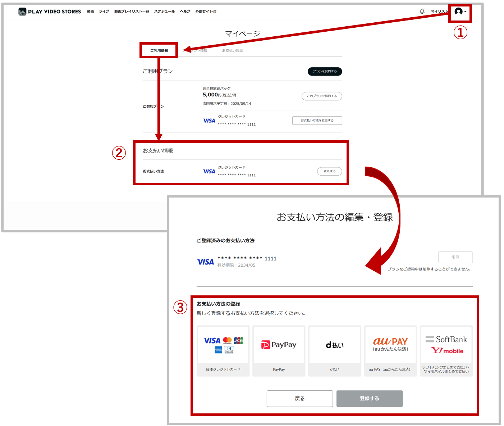Open ライブ in the top menu
504x426 pixels.
pyautogui.click(x=104, y=12)
